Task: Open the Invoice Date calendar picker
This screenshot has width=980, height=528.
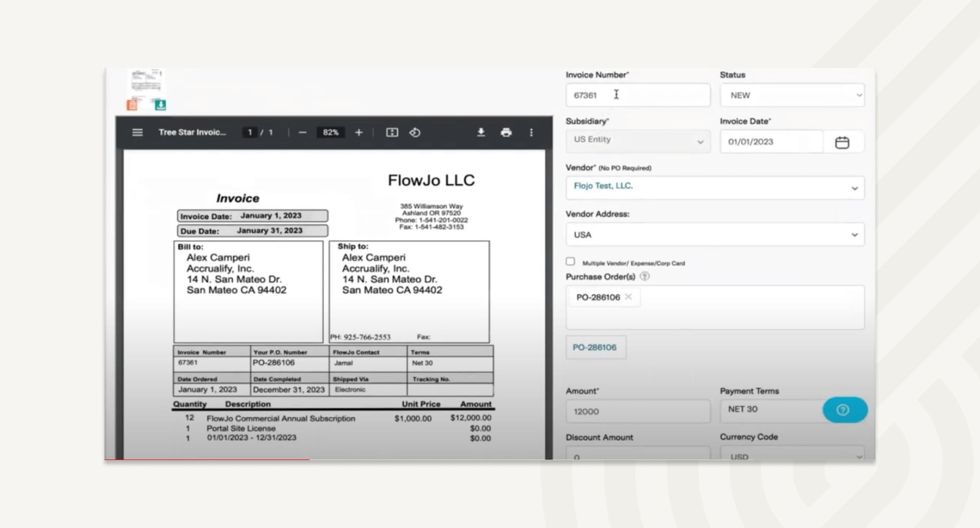Action: click(x=842, y=142)
